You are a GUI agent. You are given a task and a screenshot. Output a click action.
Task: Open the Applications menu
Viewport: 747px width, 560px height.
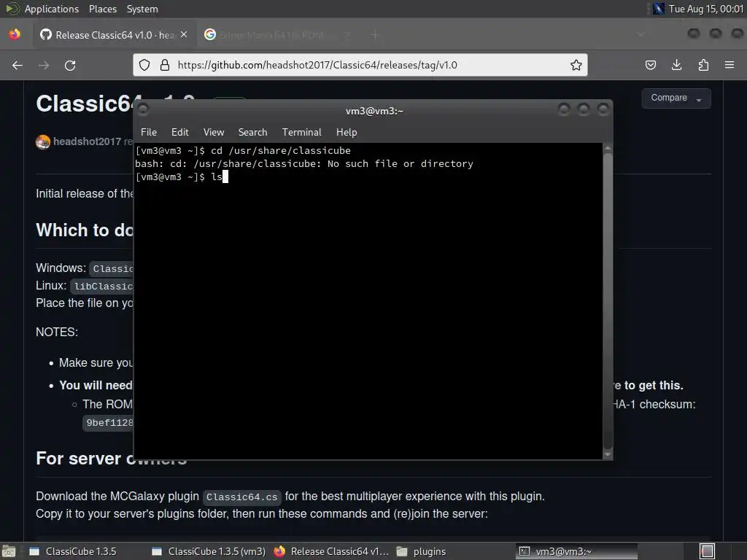[x=52, y=9]
